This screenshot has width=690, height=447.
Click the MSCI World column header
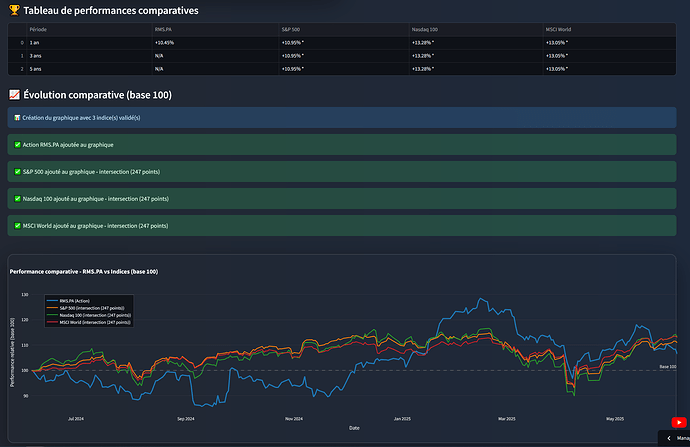(558, 30)
